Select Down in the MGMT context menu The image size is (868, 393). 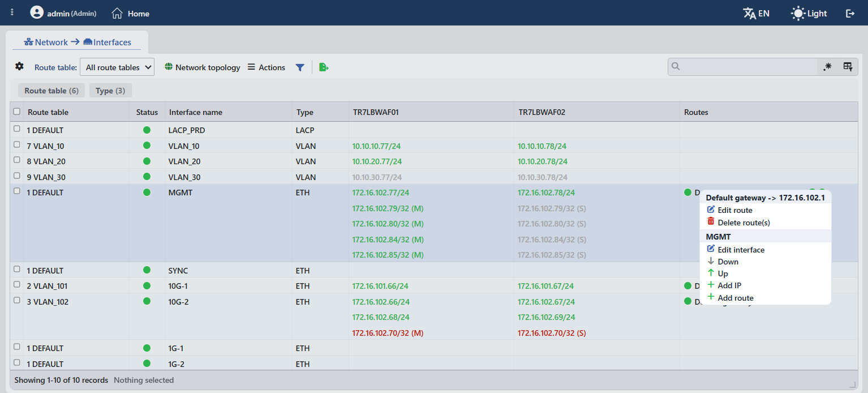(765, 262)
